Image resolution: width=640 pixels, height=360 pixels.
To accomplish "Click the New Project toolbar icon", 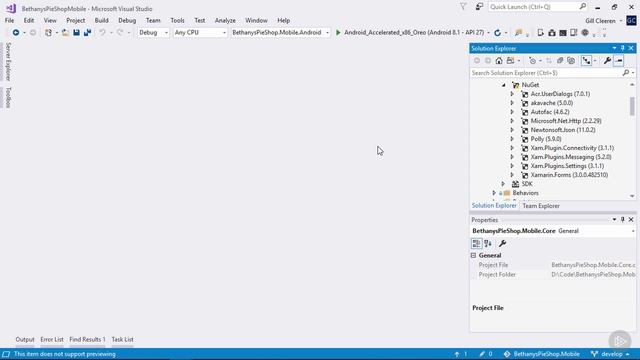I will click(48, 32).
